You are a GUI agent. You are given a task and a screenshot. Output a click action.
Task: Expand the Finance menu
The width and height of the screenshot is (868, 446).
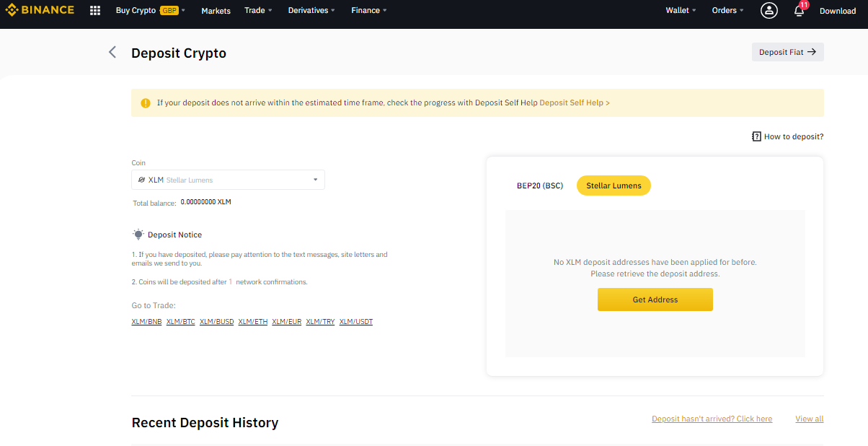tap(369, 11)
